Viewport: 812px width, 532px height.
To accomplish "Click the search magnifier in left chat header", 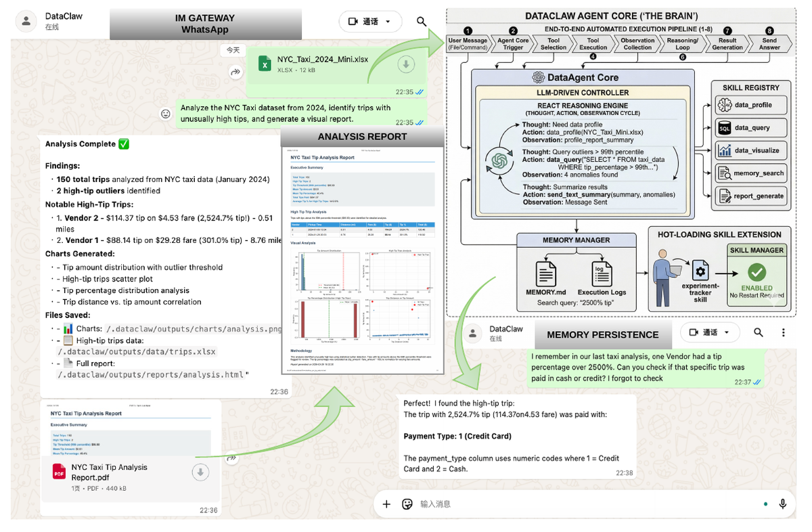I will (422, 22).
